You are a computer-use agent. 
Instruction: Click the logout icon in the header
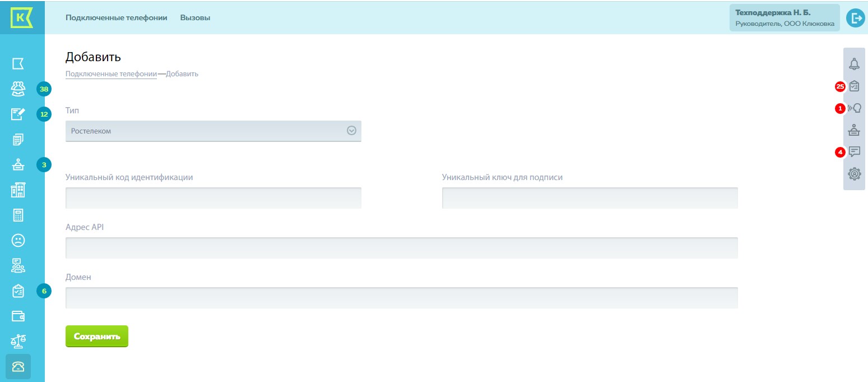point(856,18)
